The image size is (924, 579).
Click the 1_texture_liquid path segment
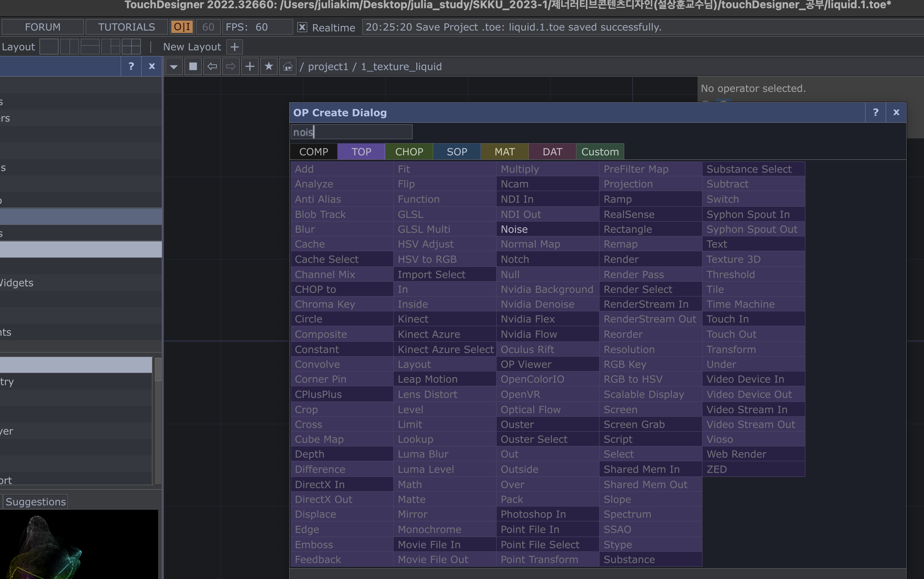(401, 67)
